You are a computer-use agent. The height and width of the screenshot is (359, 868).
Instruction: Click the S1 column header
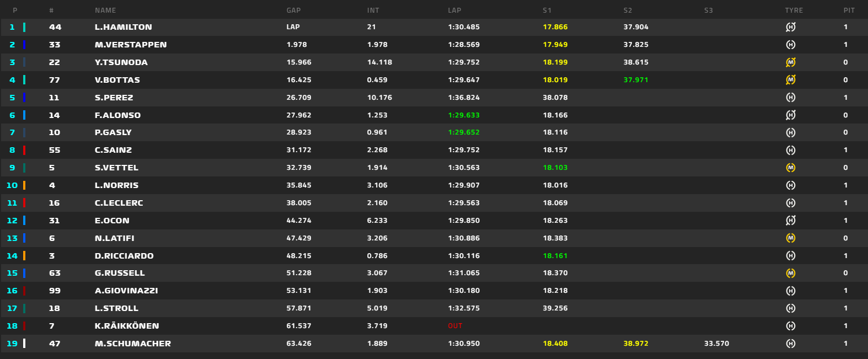547,10
